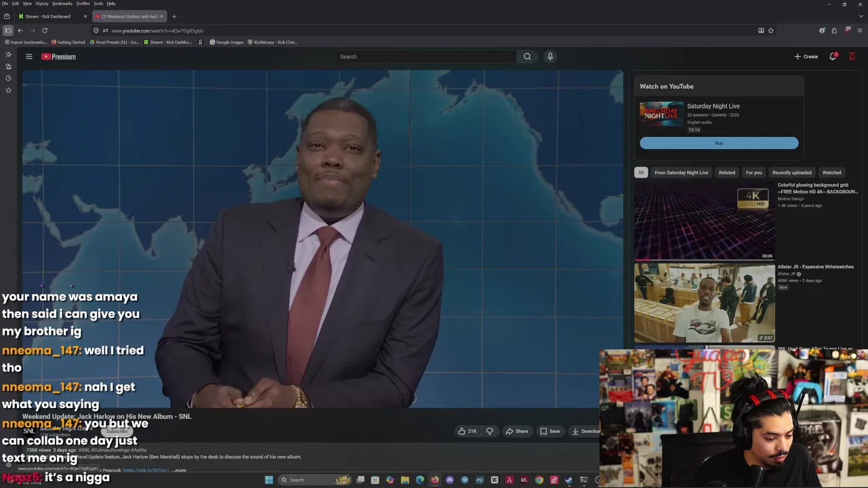This screenshot has width=868, height=488.
Task: Open the Bookmarks menu
Action: (62, 3)
